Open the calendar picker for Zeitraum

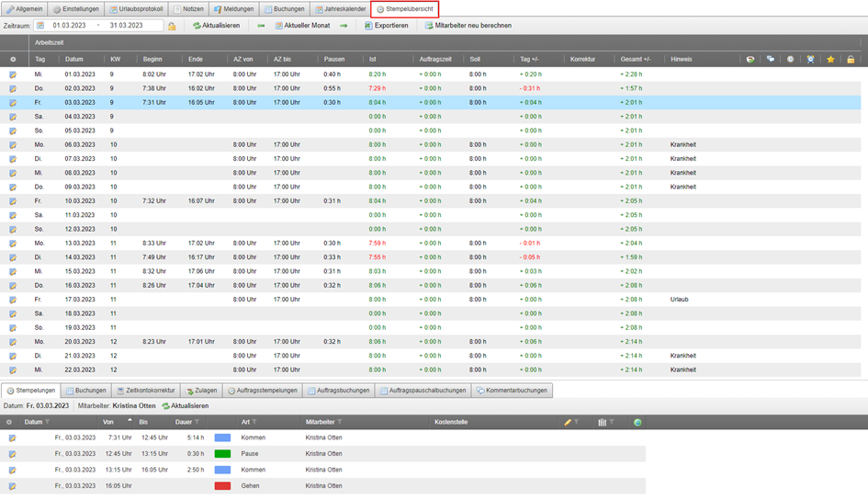40,26
